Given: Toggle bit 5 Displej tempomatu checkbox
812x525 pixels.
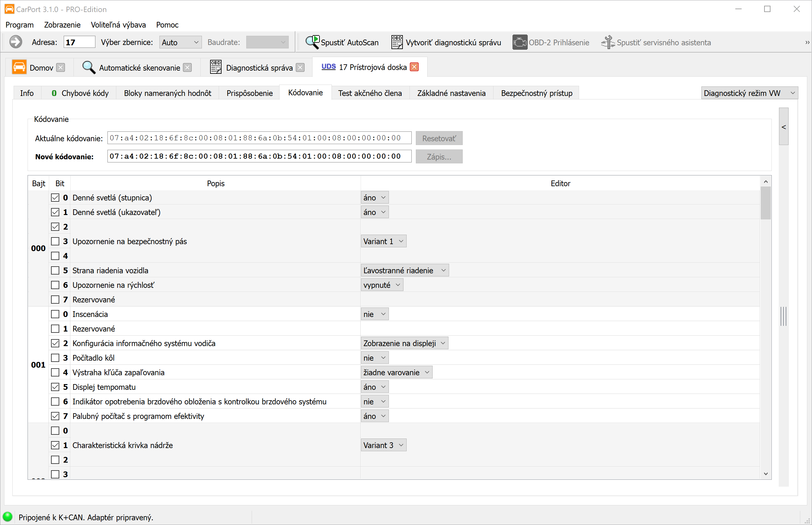Looking at the screenshot, I should tap(55, 387).
